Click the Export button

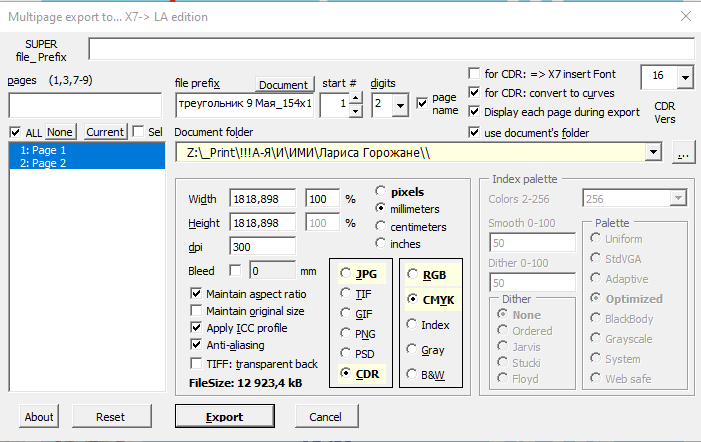225,417
